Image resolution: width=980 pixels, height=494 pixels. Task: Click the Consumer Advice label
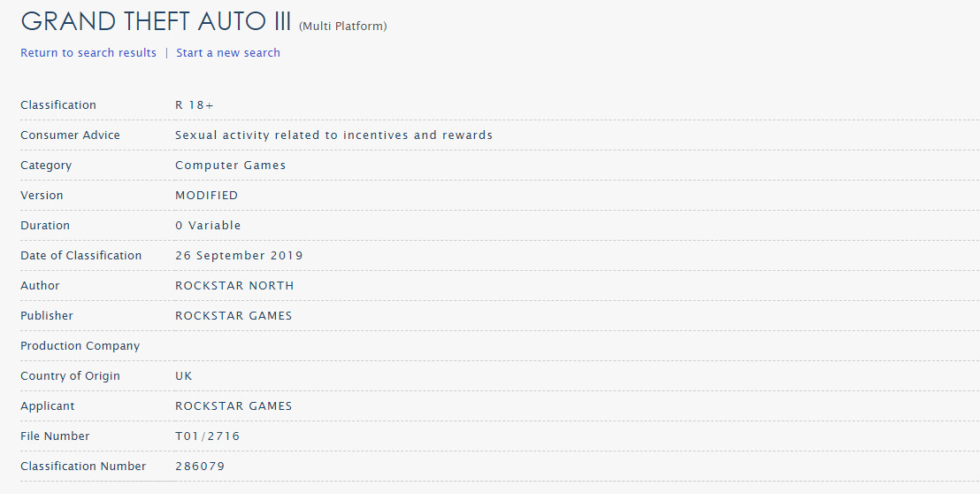[70, 135]
